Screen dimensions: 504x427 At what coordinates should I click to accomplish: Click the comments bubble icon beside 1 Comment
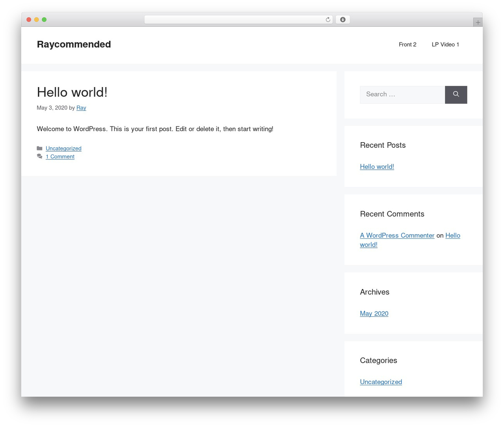click(x=39, y=156)
